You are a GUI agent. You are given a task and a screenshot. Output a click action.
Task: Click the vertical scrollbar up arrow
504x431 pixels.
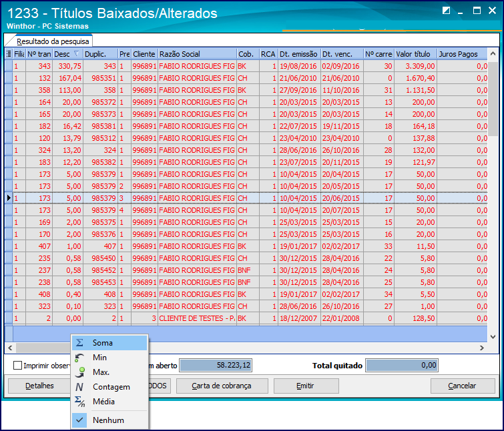tap(493, 54)
